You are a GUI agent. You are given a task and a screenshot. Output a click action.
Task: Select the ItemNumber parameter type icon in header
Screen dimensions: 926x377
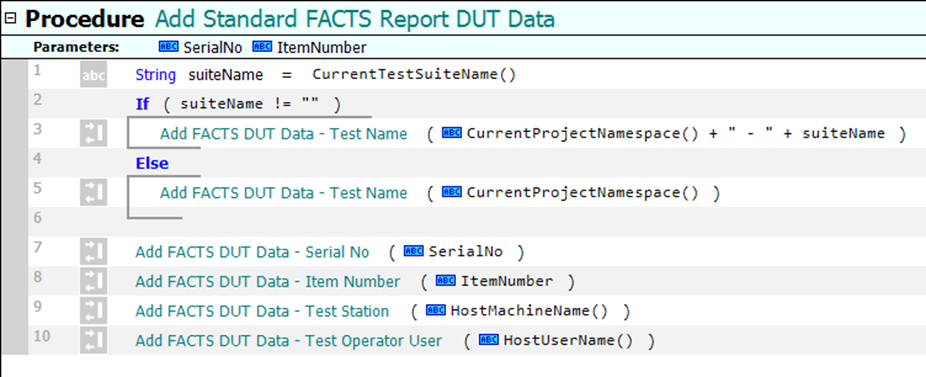(x=262, y=47)
